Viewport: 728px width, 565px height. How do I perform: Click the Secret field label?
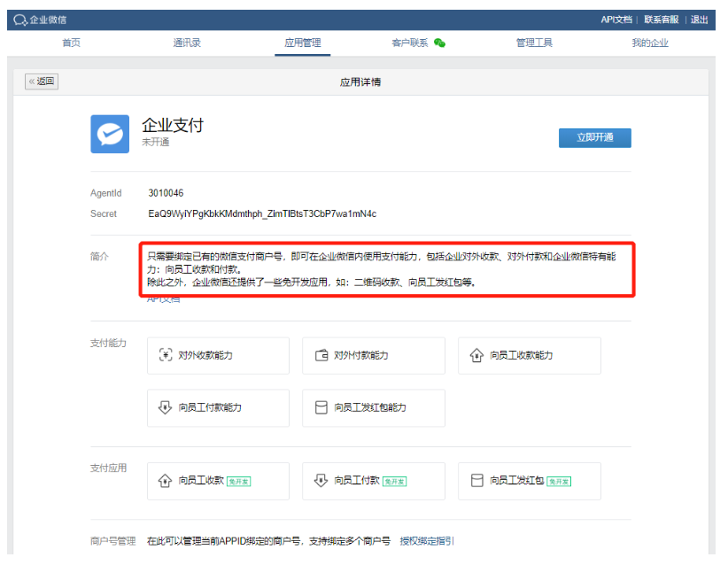104,213
